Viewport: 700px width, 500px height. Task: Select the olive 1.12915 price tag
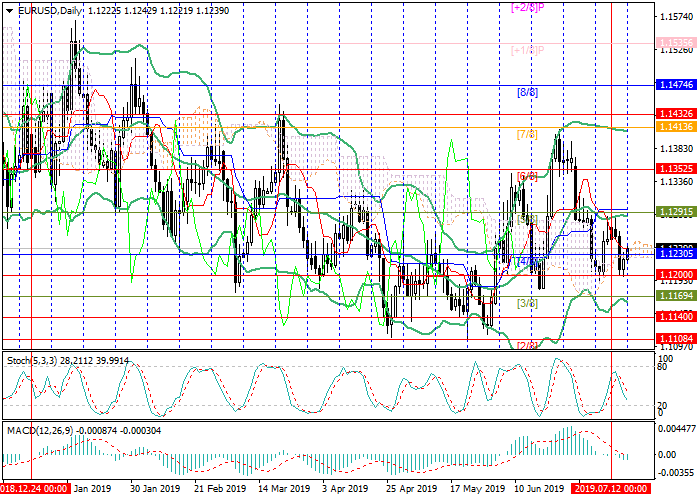tap(676, 212)
